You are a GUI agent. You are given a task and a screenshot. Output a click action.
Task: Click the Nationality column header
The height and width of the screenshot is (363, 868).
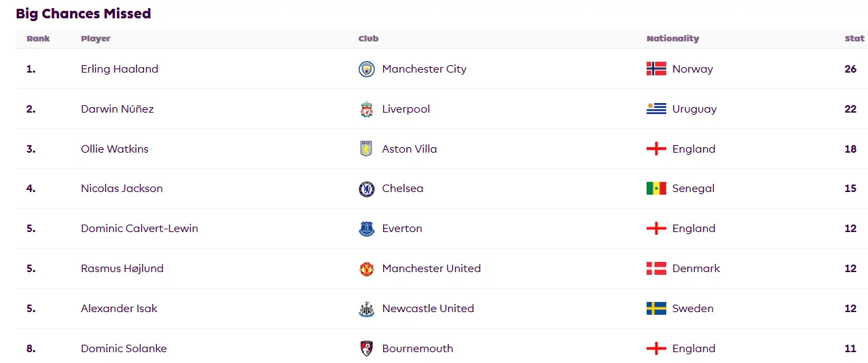pyautogui.click(x=672, y=39)
